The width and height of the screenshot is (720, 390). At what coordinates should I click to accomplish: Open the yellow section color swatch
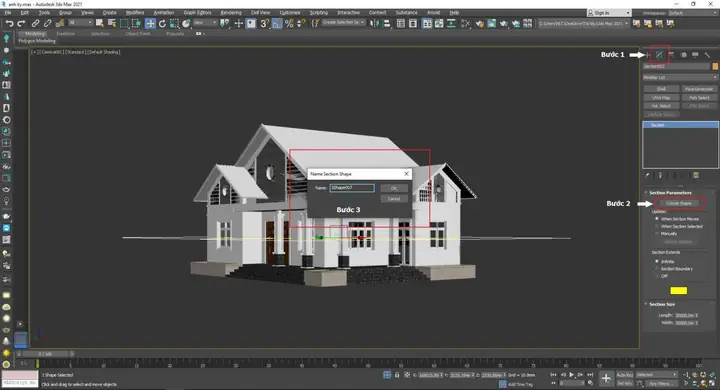[x=679, y=290]
